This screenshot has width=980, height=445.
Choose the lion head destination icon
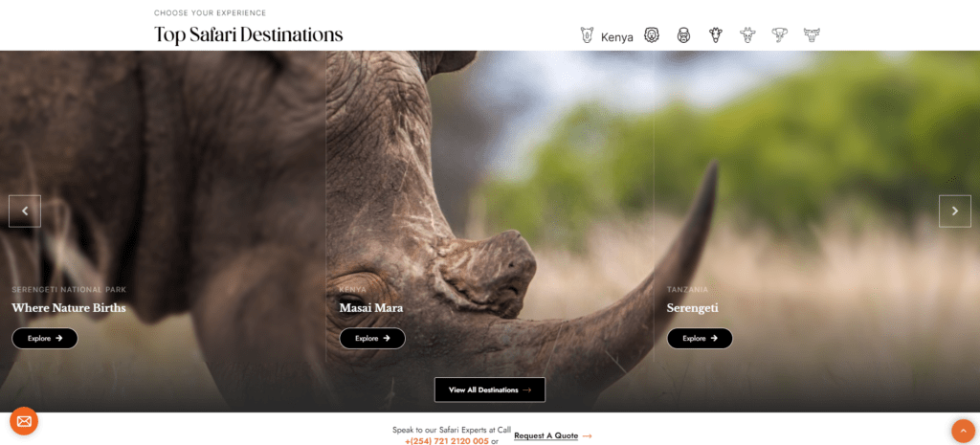pos(652,35)
